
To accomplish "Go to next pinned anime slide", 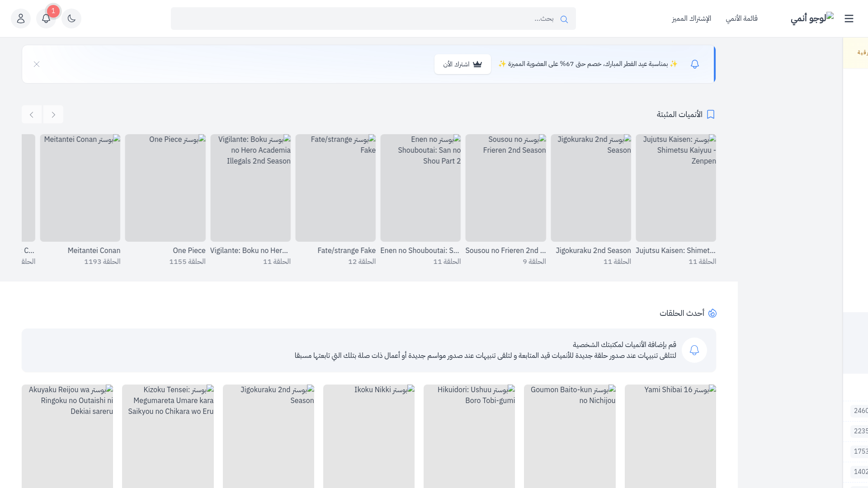I will pos(32,115).
